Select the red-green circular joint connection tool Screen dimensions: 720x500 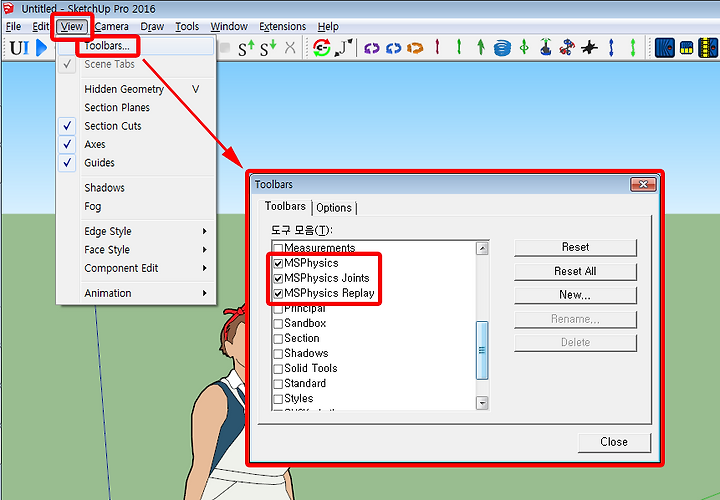click(321, 47)
